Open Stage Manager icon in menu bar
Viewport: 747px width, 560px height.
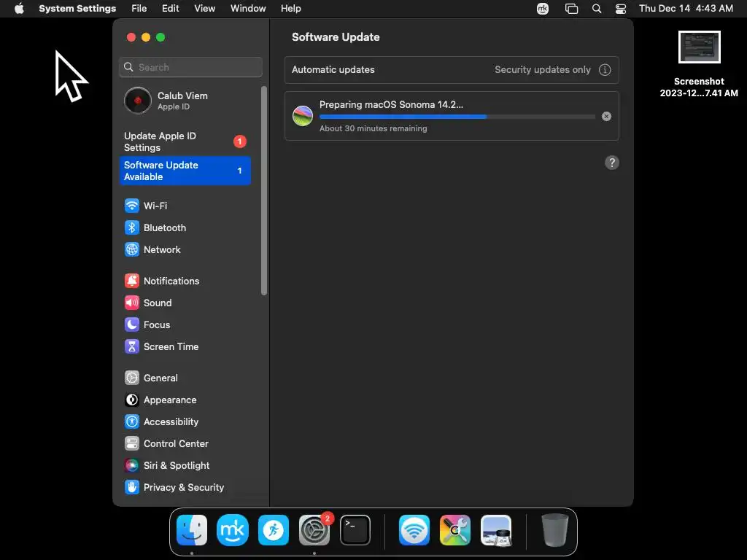click(x=571, y=9)
